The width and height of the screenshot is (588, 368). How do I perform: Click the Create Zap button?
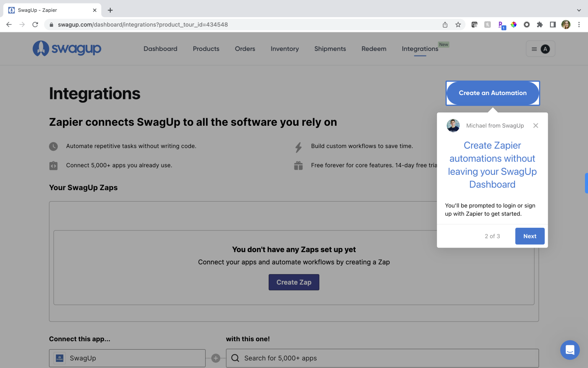(x=294, y=282)
